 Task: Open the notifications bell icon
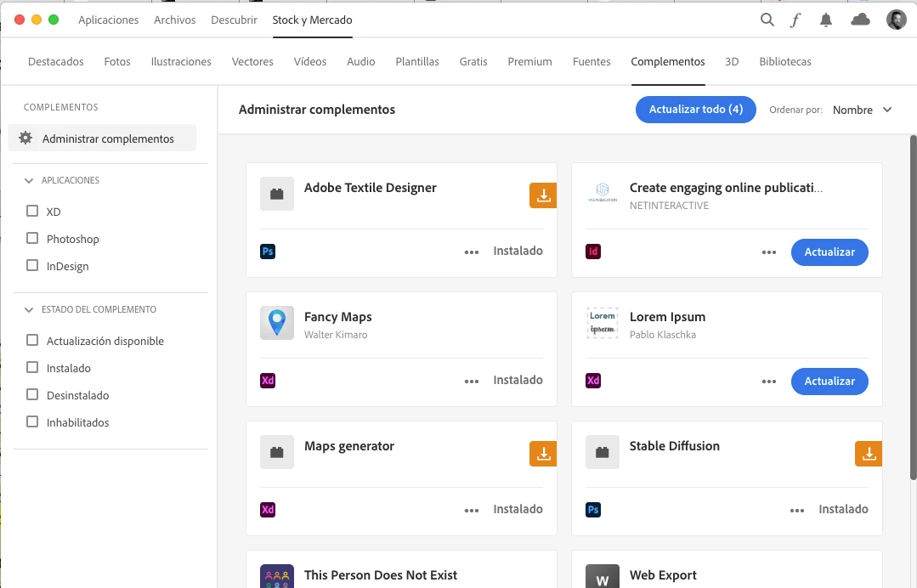coord(826,20)
